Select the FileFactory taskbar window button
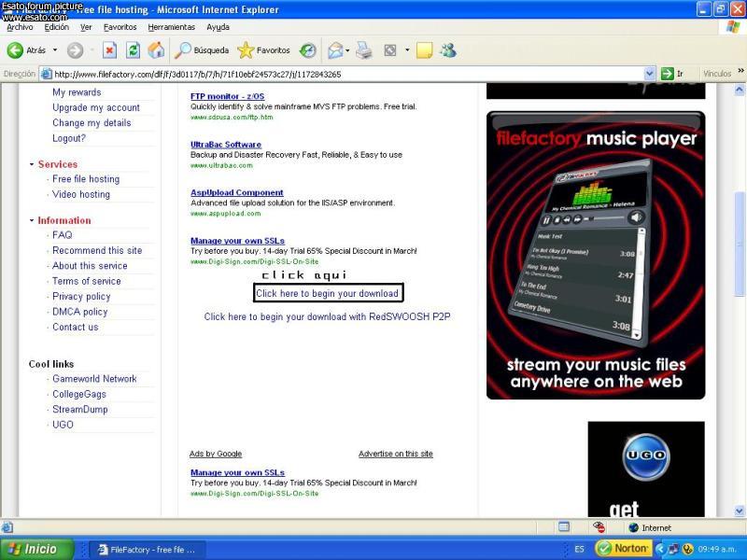Image resolution: width=747 pixels, height=560 pixels. (x=148, y=550)
